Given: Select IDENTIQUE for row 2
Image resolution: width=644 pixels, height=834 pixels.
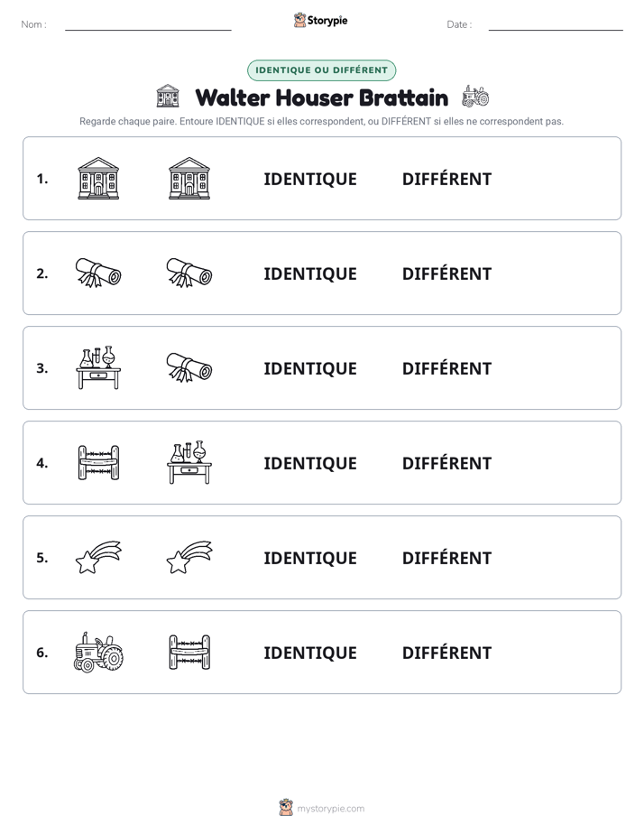Looking at the screenshot, I should [x=310, y=273].
